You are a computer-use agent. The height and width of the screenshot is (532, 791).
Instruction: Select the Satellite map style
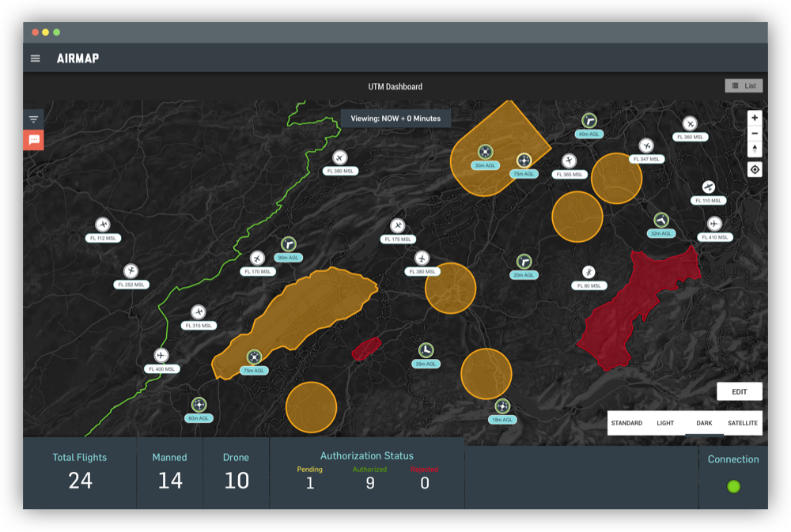tap(742, 423)
